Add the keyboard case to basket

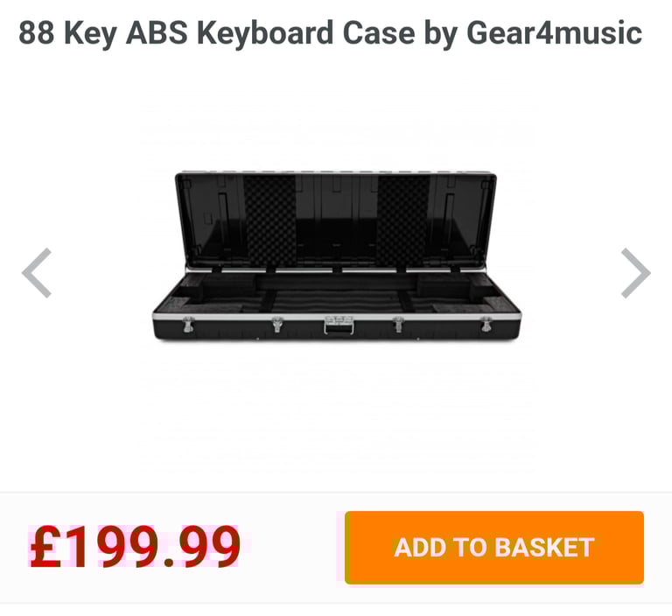[x=494, y=548]
